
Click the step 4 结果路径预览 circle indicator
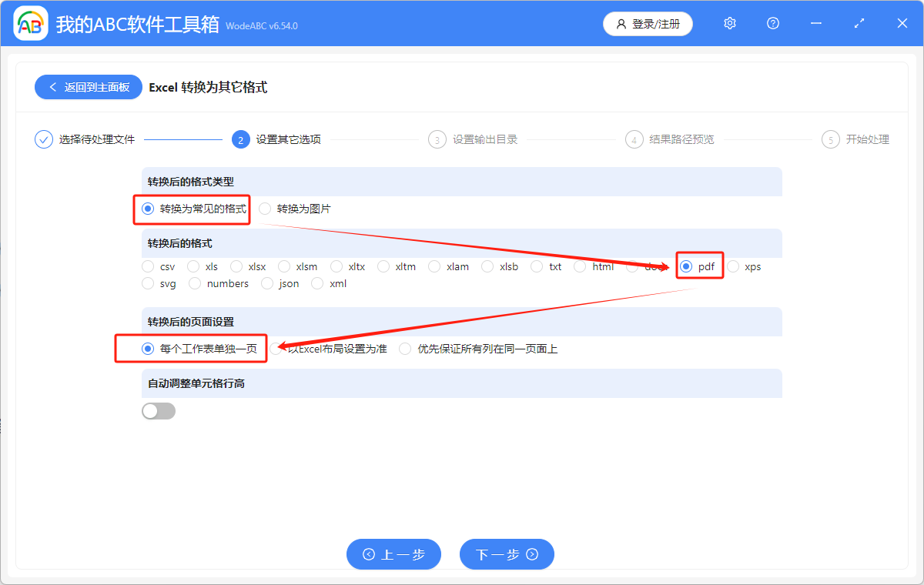(634, 139)
